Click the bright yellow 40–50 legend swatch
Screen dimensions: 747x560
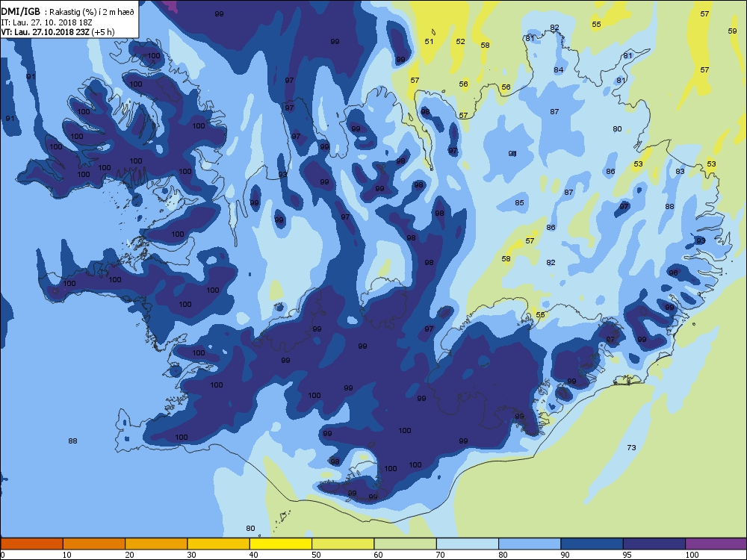pyautogui.click(x=281, y=544)
